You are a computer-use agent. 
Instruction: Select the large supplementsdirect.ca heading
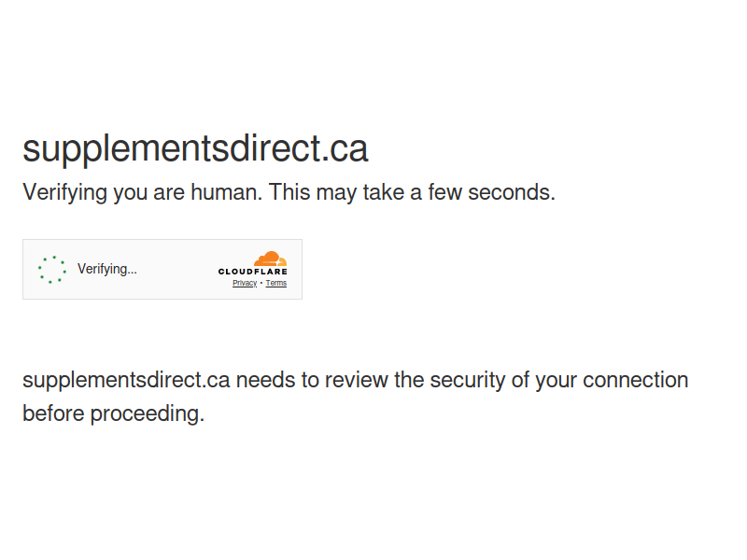point(195,149)
